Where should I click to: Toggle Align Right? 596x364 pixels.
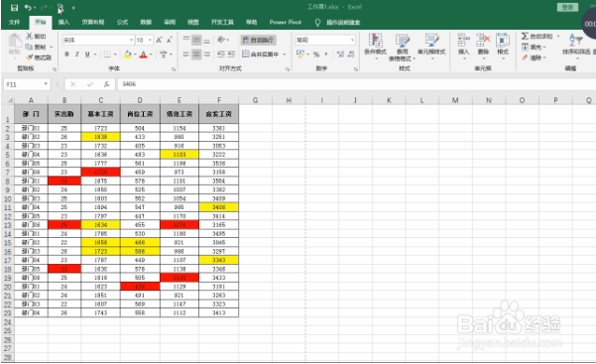tap(206, 55)
